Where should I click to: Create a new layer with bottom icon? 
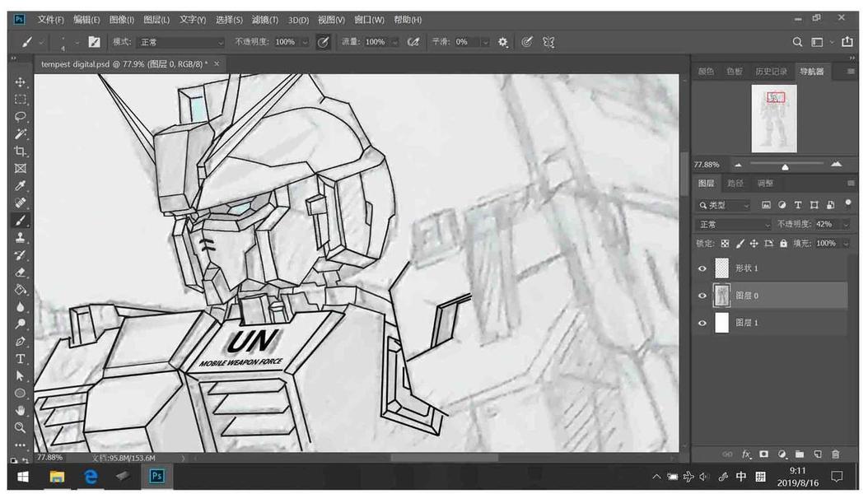(818, 454)
